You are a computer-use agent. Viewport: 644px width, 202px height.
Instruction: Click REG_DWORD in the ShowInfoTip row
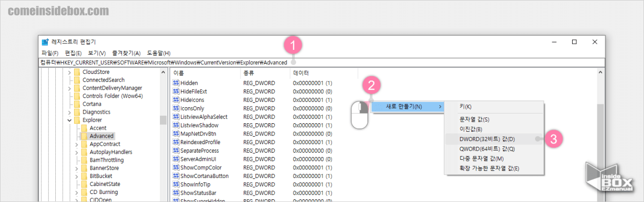click(259, 184)
